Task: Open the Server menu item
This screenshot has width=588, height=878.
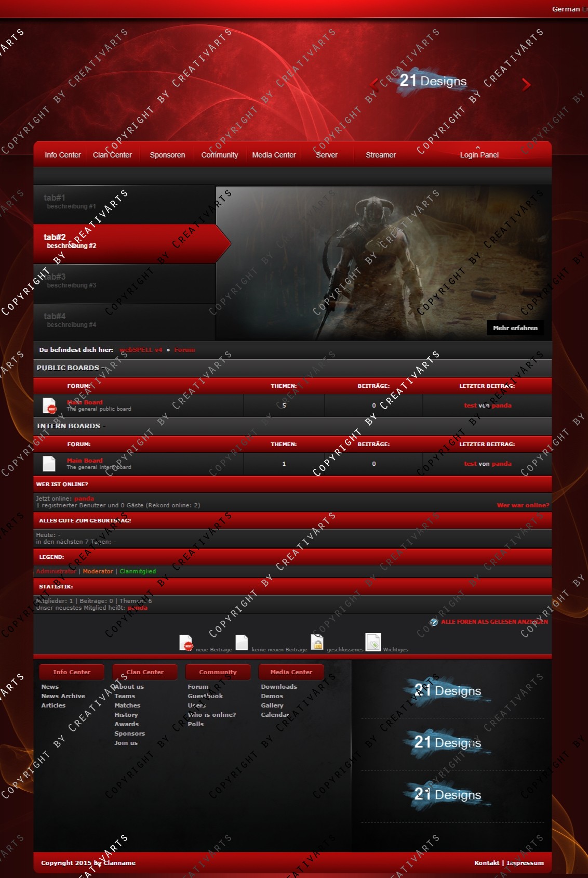Action: tap(327, 155)
